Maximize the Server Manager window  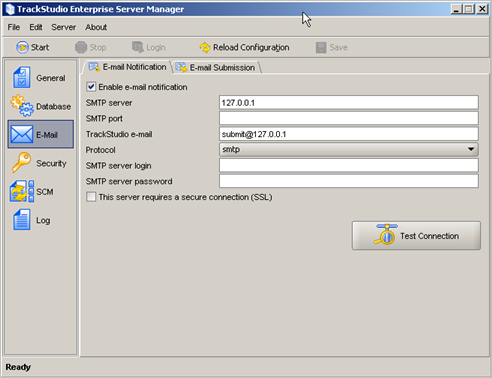468,9
